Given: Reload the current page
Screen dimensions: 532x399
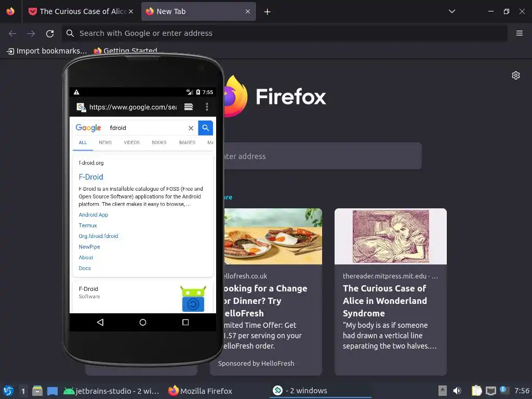Looking at the screenshot, I should pyautogui.click(x=50, y=33).
